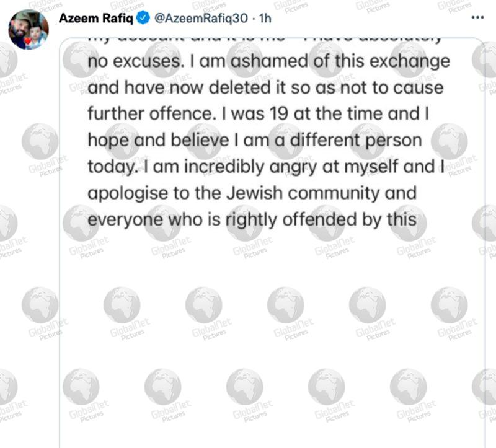Image resolution: width=496 pixels, height=448 pixels.
Task: Click the line 'apologise to the Jewish community'
Action: (x=252, y=193)
